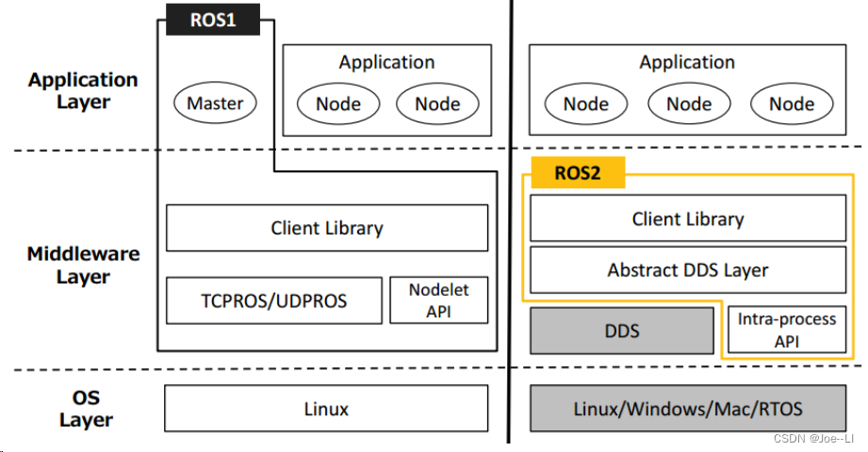Click the TCPROS/UDPROS box
This screenshot has width=868, height=452.
tap(274, 300)
